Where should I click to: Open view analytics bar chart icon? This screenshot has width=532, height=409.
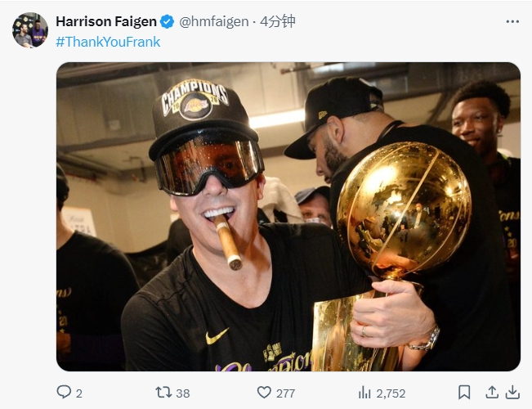pos(364,393)
